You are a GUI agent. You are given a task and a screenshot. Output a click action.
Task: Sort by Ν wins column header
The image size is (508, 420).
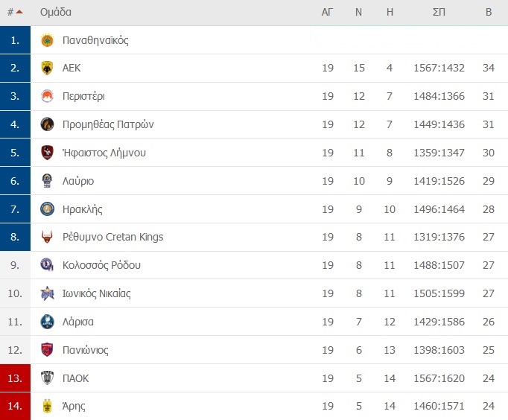tap(358, 12)
